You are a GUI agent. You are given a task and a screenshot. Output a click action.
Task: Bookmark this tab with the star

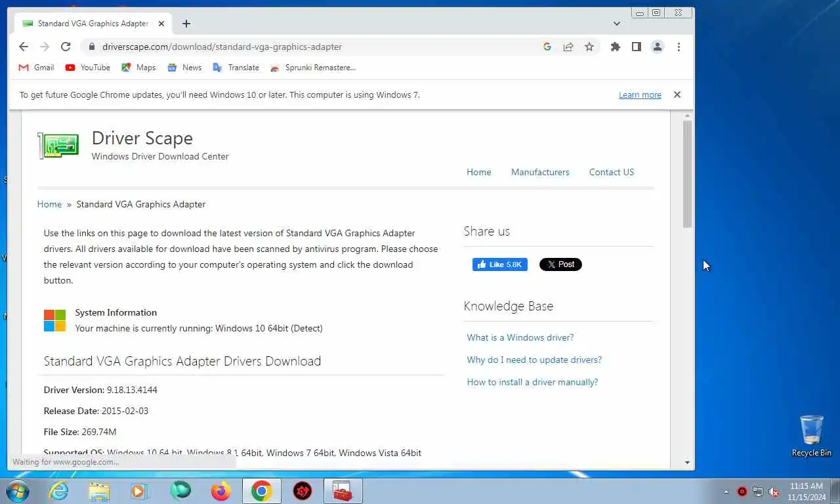[x=589, y=47]
